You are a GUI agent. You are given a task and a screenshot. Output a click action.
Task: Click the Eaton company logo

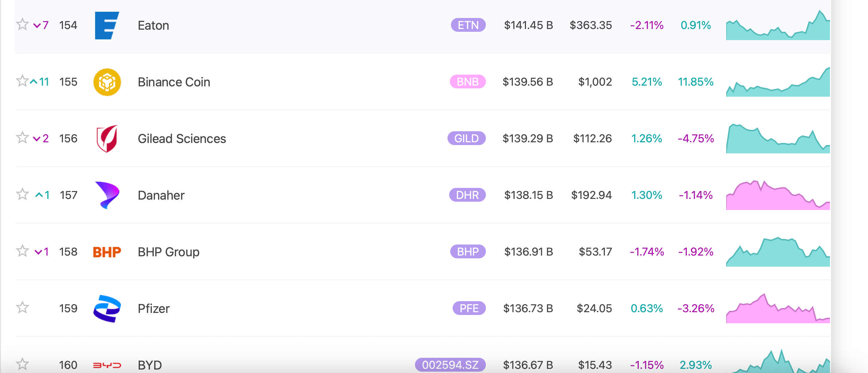[x=107, y=26]
